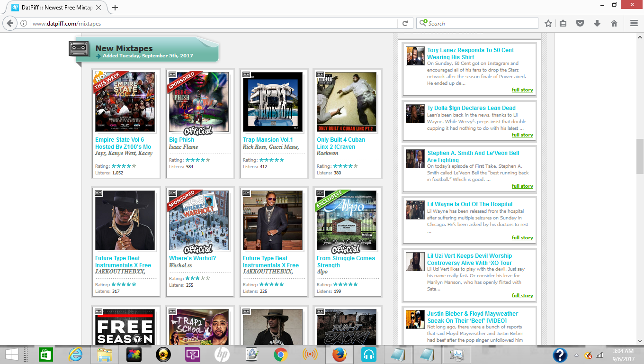Open Empire State Vol 6 cover thumbnail

click(125, 102)
